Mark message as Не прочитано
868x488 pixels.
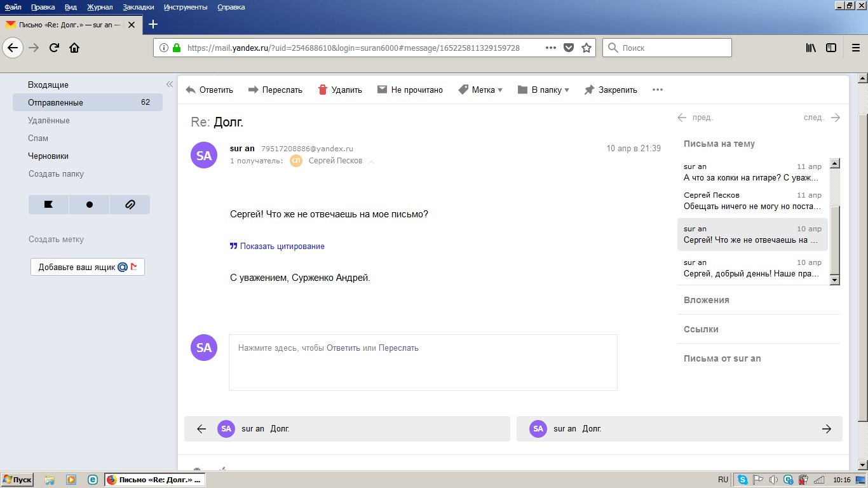point(410,90)
